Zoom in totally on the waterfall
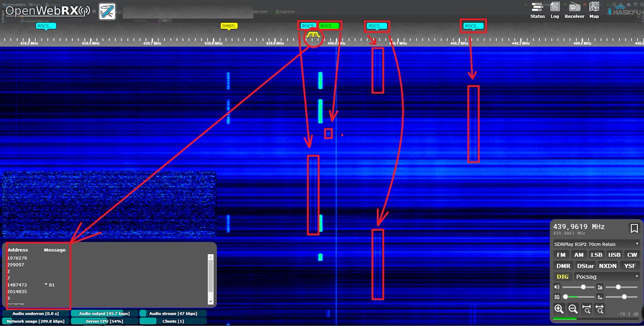This screenshot has height=326, width=644. (586, 309)
